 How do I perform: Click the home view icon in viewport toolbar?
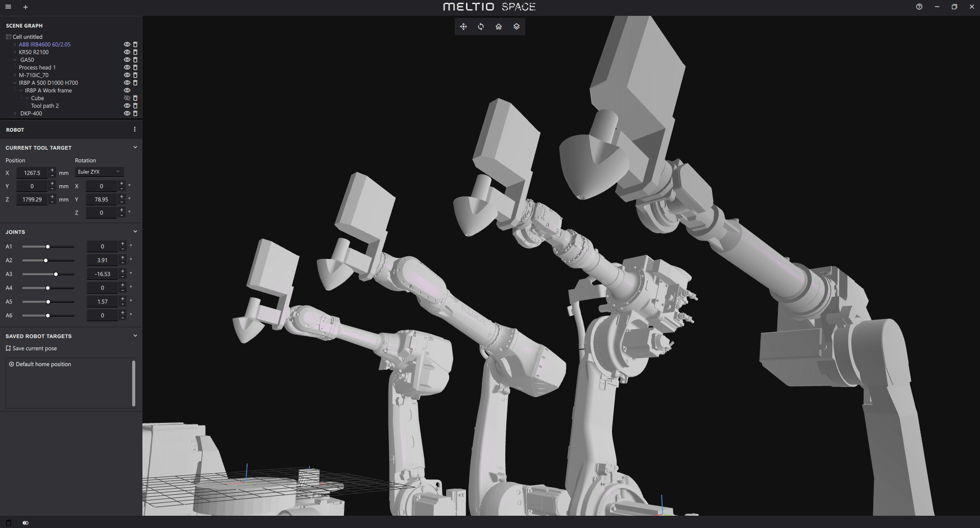click(498, 26)
